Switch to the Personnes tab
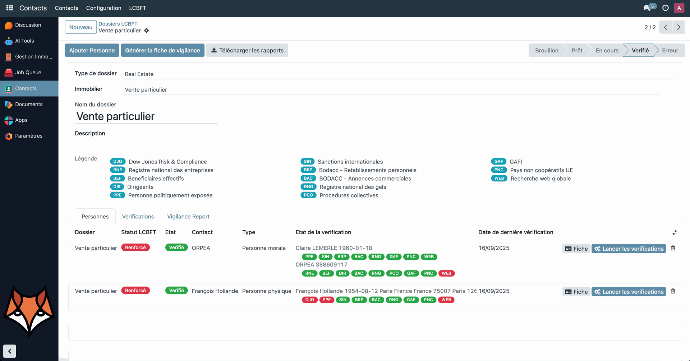Image resolution: width=690 pixels, height=361 pixels. coord(95,217)
